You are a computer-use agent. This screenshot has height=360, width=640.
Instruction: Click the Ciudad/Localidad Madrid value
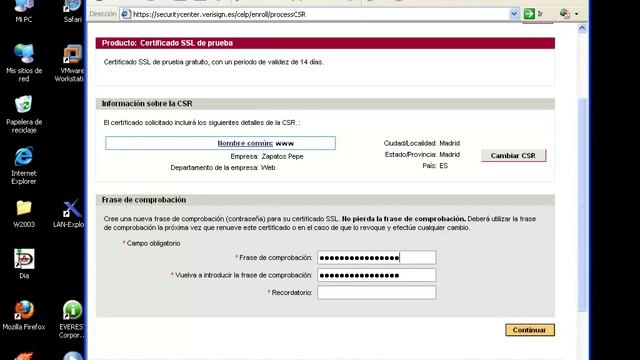tap(449, 143)
